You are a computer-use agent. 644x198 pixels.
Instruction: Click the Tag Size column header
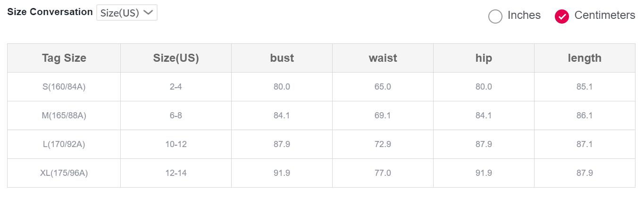[x=64, y=58]
